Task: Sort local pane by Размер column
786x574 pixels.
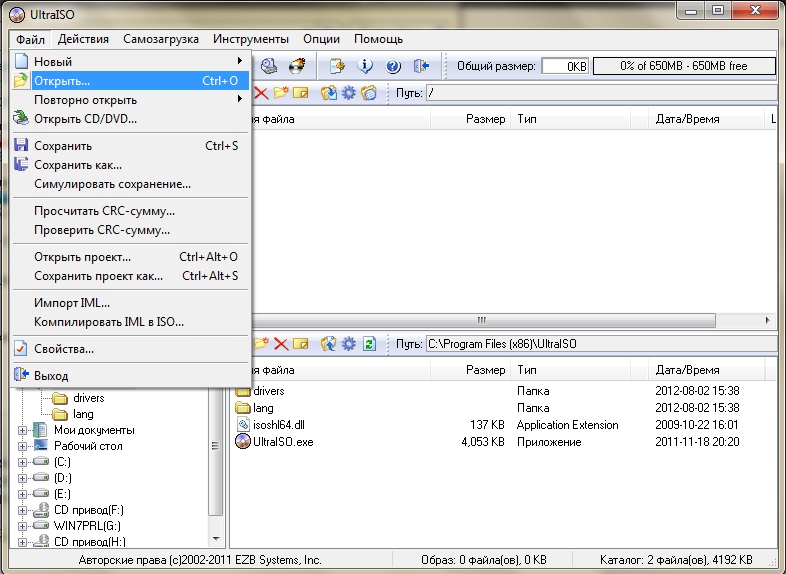Action: [x=470, y=370]
